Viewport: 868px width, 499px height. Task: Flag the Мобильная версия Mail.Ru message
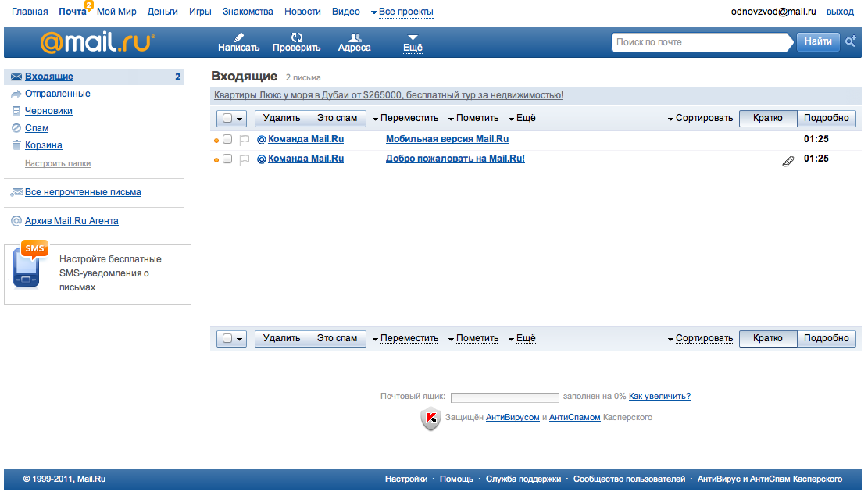point(244,140)
